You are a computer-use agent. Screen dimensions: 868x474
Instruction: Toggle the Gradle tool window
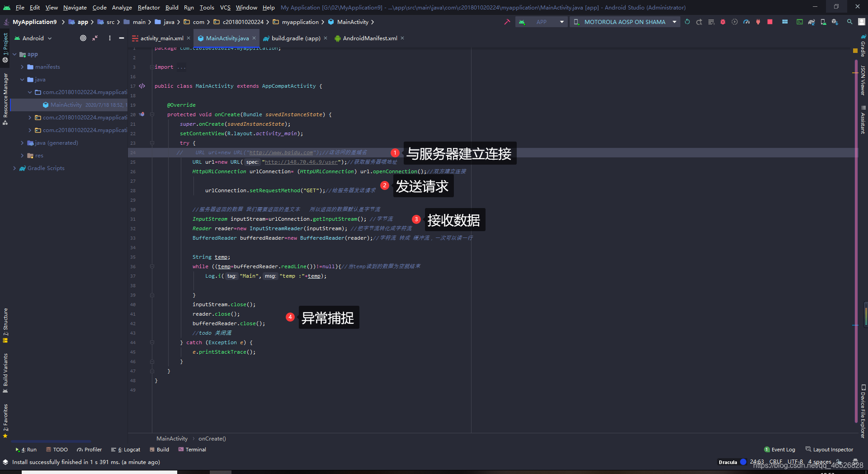tap(863, 46)
